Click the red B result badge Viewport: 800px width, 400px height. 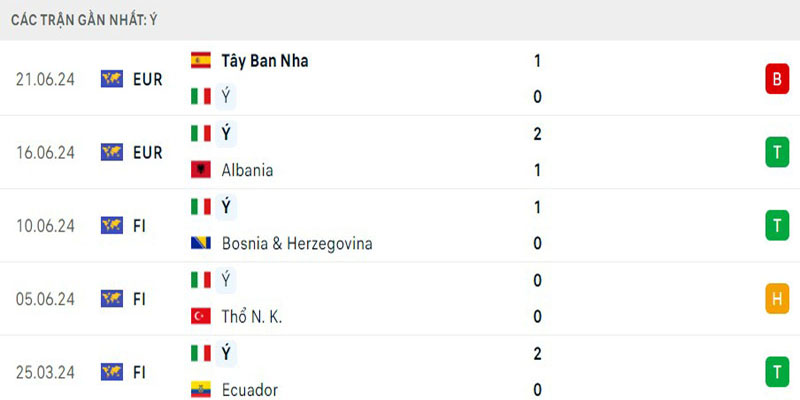click(x=776, y=79)
